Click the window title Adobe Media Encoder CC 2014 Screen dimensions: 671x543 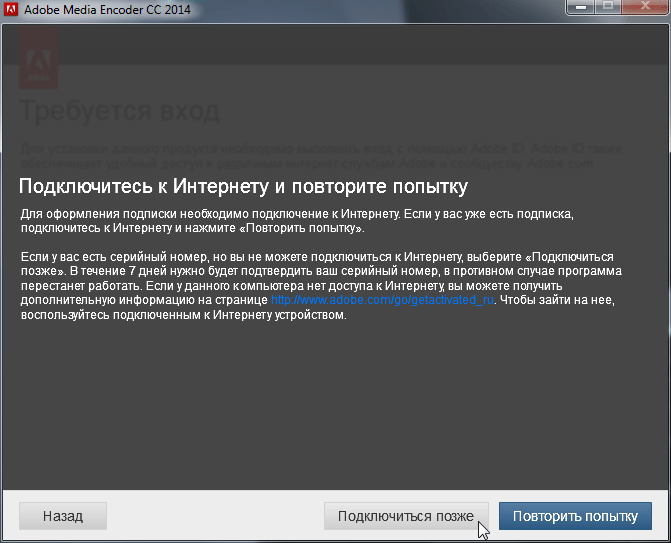pos(107,9)
